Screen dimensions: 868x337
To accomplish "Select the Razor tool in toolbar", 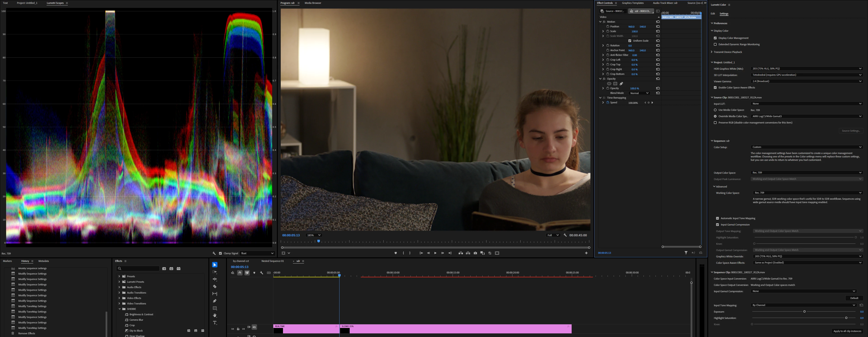I will pos(215,286).
